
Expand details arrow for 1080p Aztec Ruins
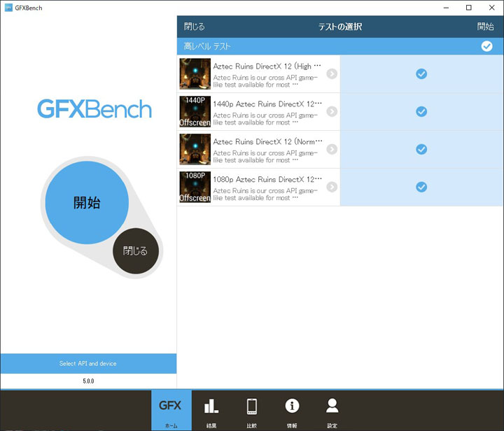click(x=332, y=187)
